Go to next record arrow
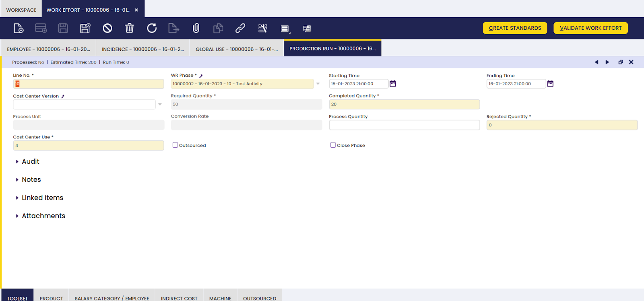Screen dimensions: 644x301 click(607, 62)
